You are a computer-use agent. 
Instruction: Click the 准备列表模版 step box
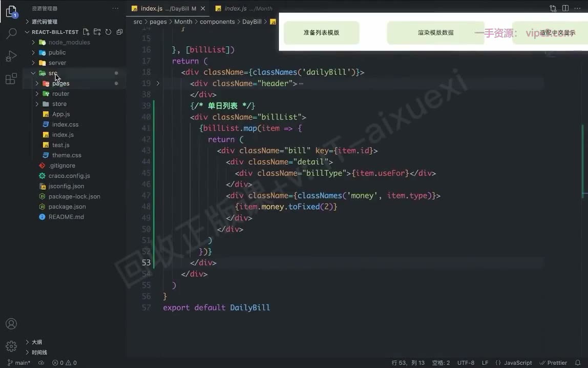click(321, 33)
